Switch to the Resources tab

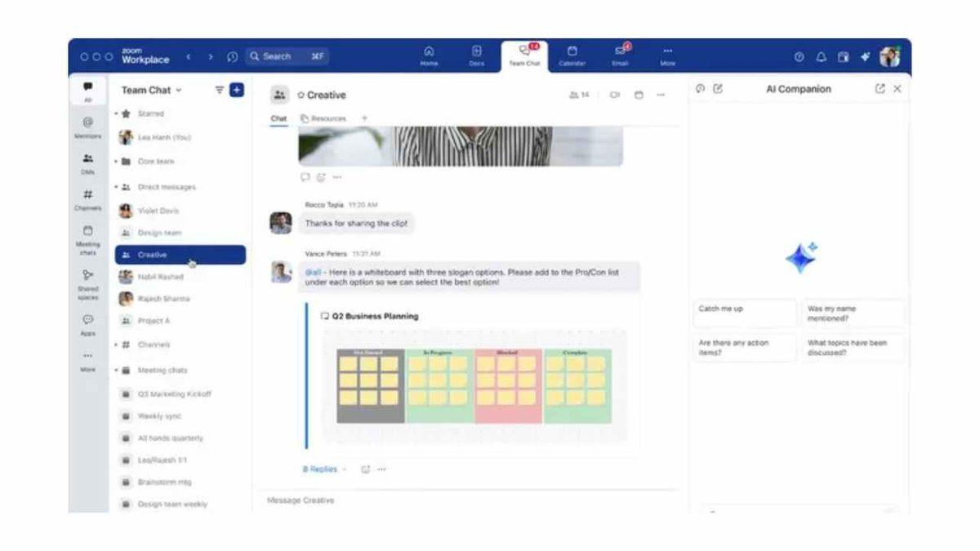323,118
